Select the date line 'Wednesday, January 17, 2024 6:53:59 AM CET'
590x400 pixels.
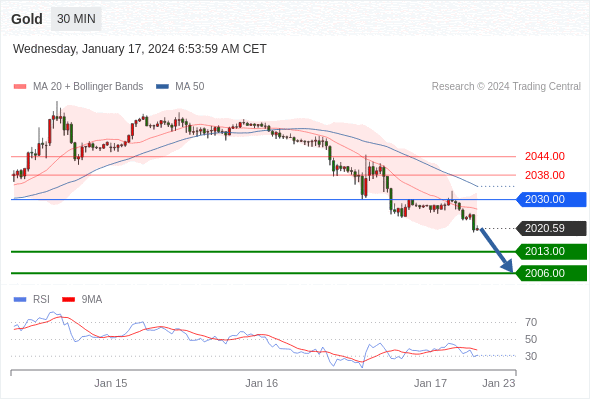click(x=140, y=49)
